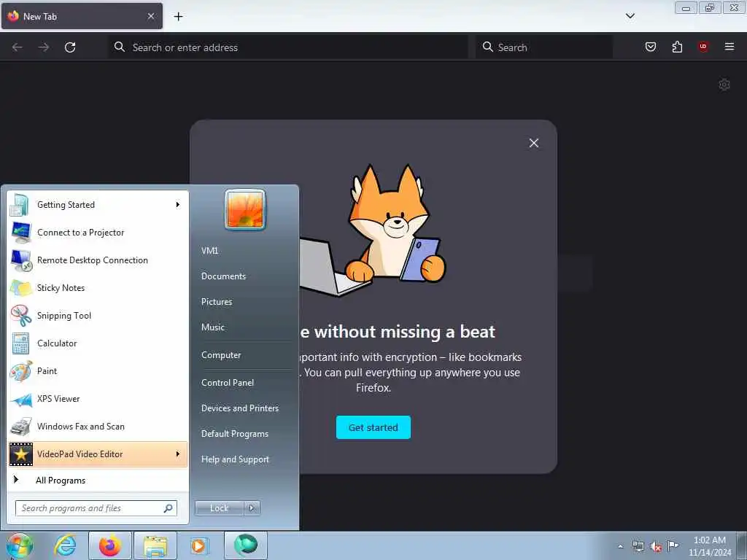Expand VideoPad Video Editor jump list arrow
The width and height of the screenshot is (747, 560).
[178, 454]
